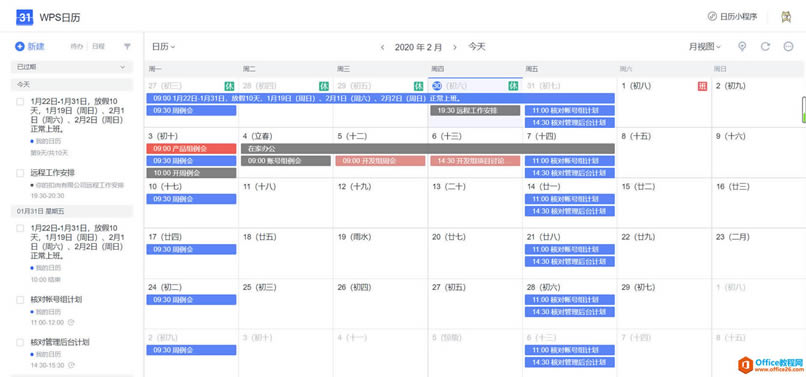Click the WPS日历 calendar logo icon
This screenshot has width=806, height=377.
click(25, 17)
